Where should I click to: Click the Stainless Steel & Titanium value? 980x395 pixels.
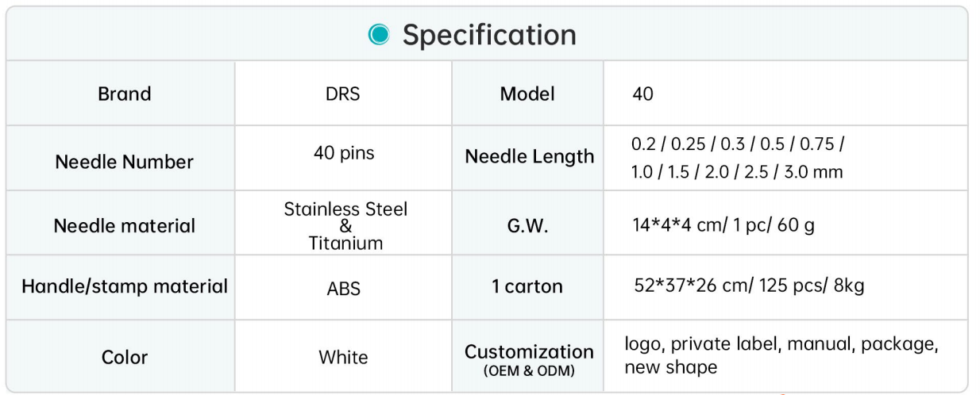pyautogui.click(x=345, y=226)
